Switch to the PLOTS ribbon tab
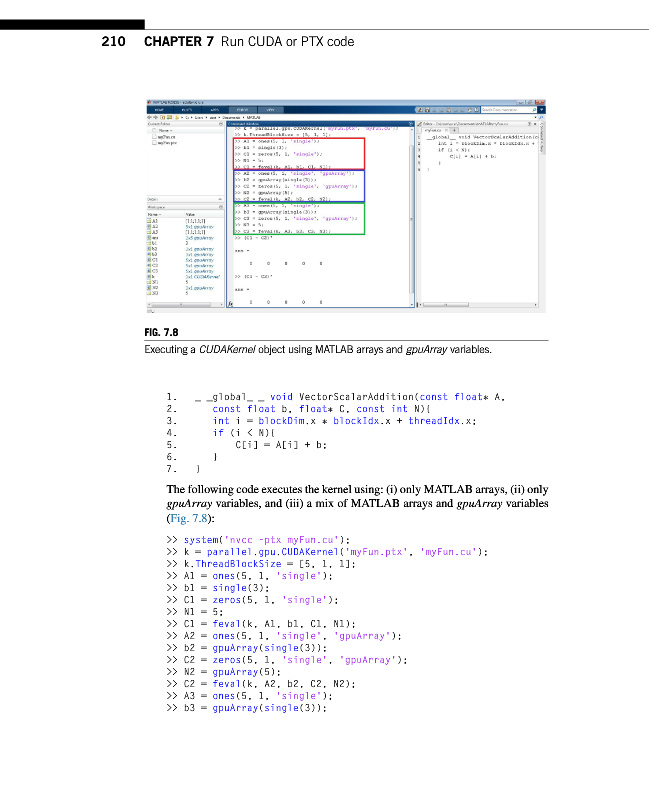The height and width of the screenshot is (800, 649). (x=189, y=110)
